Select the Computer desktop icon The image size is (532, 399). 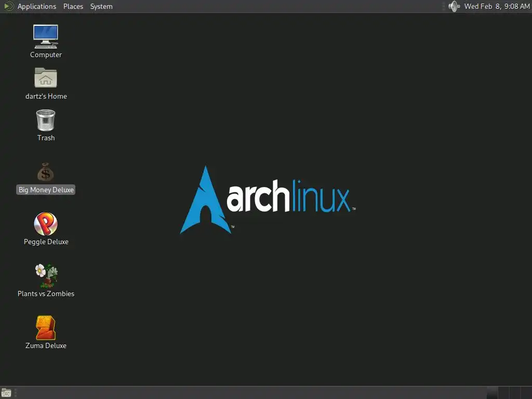[46, 36]
